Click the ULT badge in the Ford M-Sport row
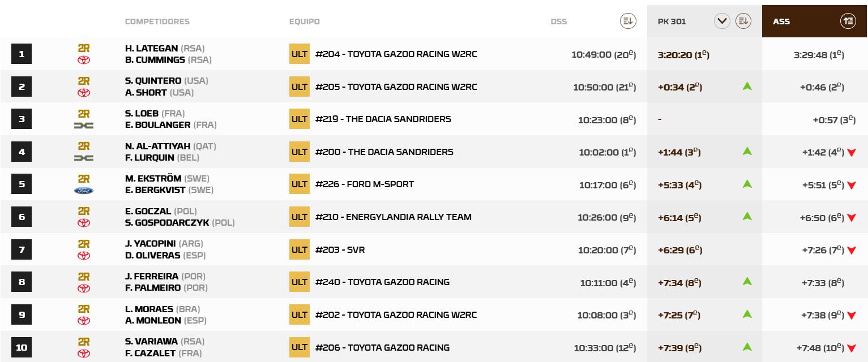Image resolution: width=868 pixels, height=362 pixels. pos(299,184)
